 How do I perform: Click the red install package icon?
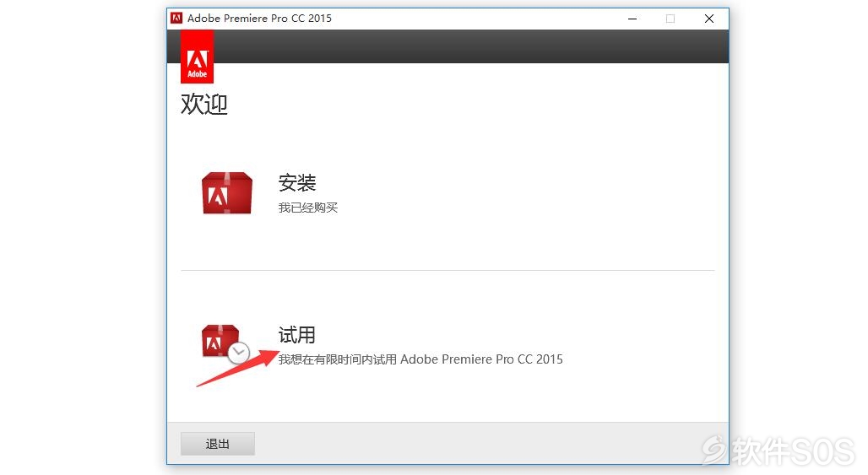227,193
